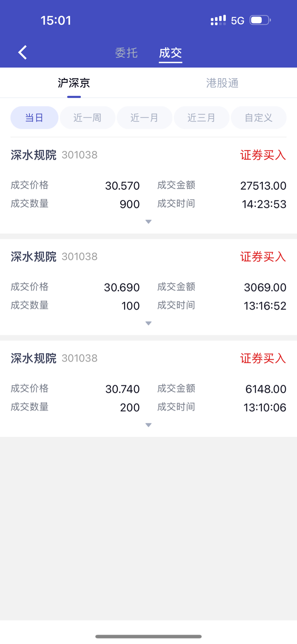Screen dimensions: 297x644
Task: Switch to the 委托 tab
Action: [x=126, y=53]
